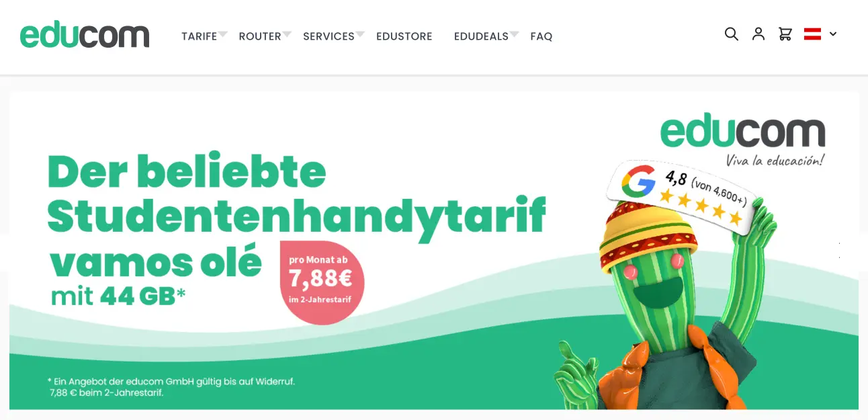
Task: Expand the EDUDEALS dropdown arrow
Action: coord(515,34)
